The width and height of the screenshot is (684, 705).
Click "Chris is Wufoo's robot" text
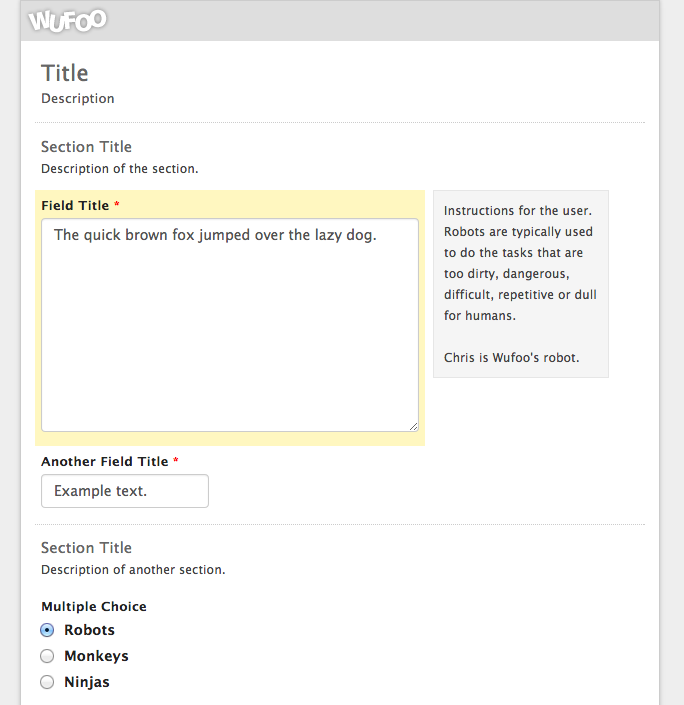coord(511,357)
